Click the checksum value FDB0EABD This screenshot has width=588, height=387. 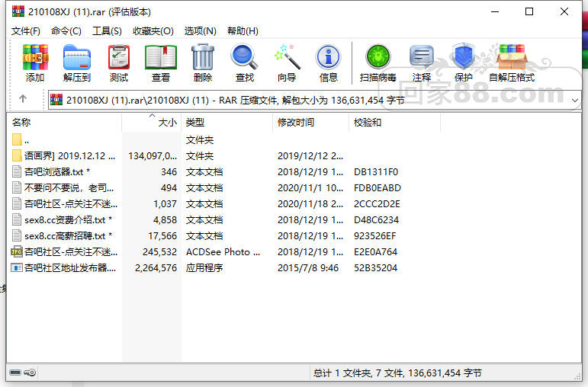click(x=378, y=187)
